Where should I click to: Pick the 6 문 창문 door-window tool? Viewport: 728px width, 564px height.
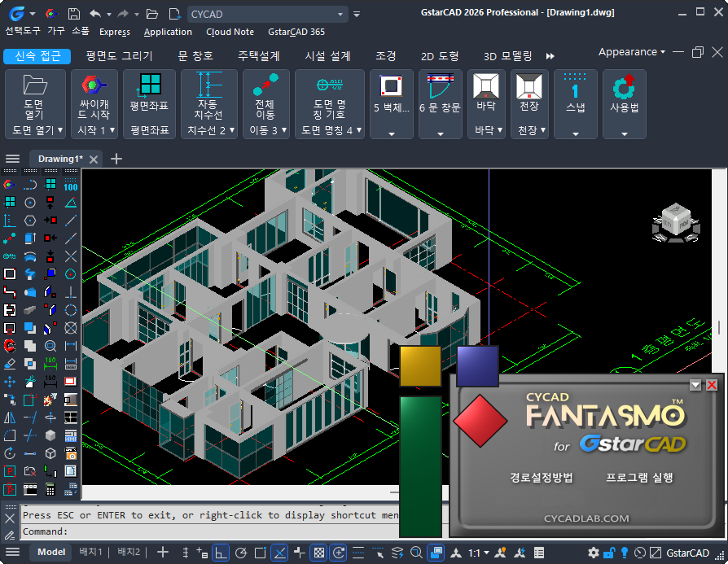click(x=440, y=86)
